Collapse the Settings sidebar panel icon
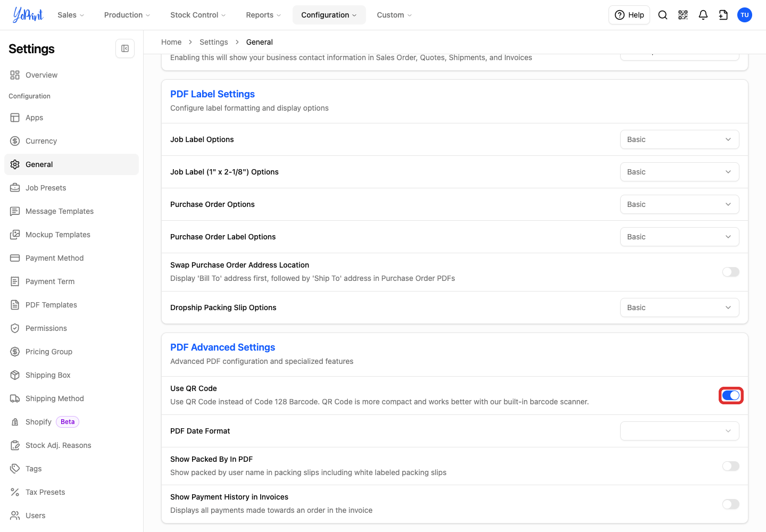766x532 pixels. (x=125, y=48)
